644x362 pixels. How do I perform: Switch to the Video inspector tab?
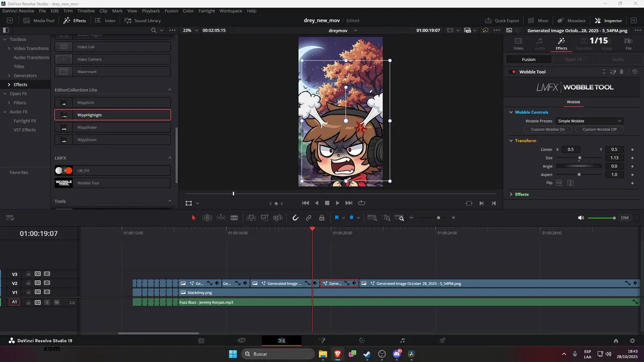[x=518, y=43]
